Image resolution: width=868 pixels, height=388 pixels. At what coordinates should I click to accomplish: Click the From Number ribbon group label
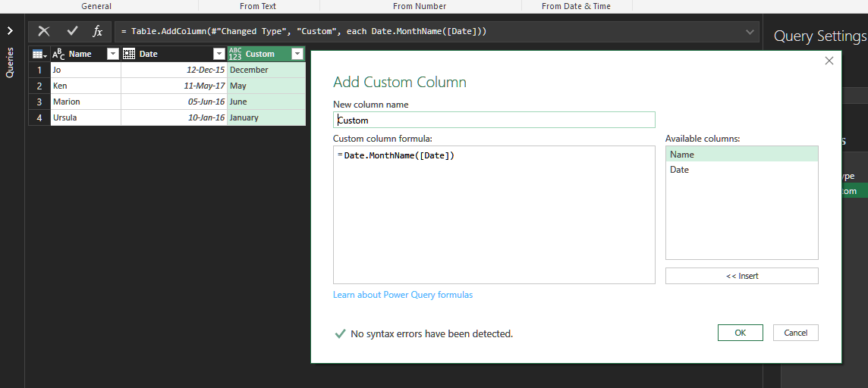[x=420, y=6]
